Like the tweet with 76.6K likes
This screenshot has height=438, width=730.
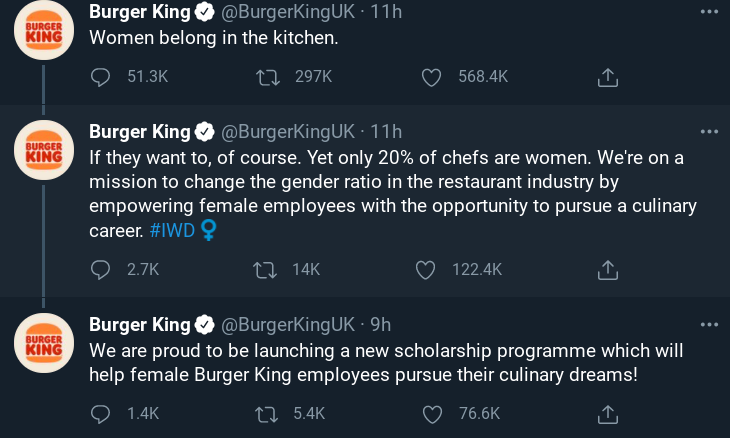[x=432, y=414]
